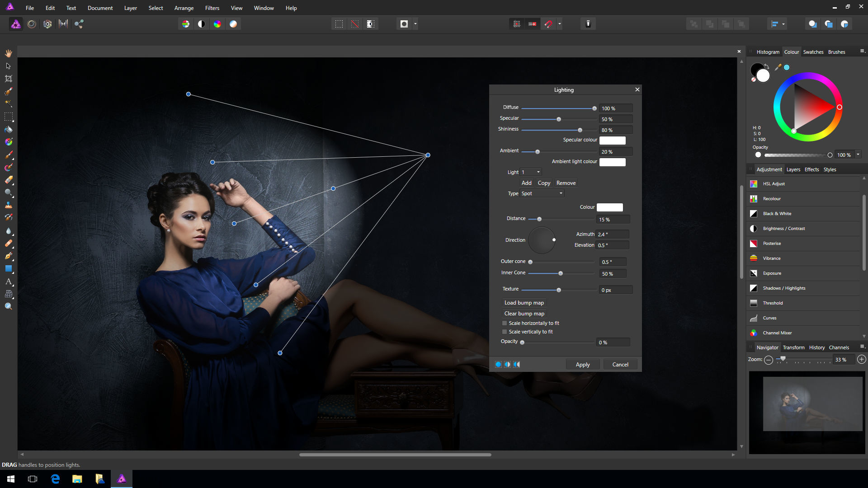Click the Apply button
Image resolution: width=868 pixels, height=488 pixels.
(x=582, y=364)
